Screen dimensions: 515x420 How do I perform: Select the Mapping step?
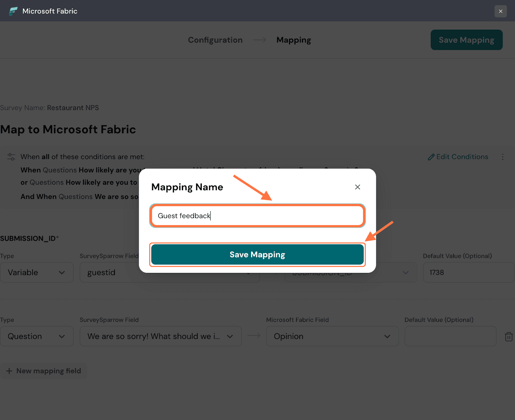click(294, 40)
